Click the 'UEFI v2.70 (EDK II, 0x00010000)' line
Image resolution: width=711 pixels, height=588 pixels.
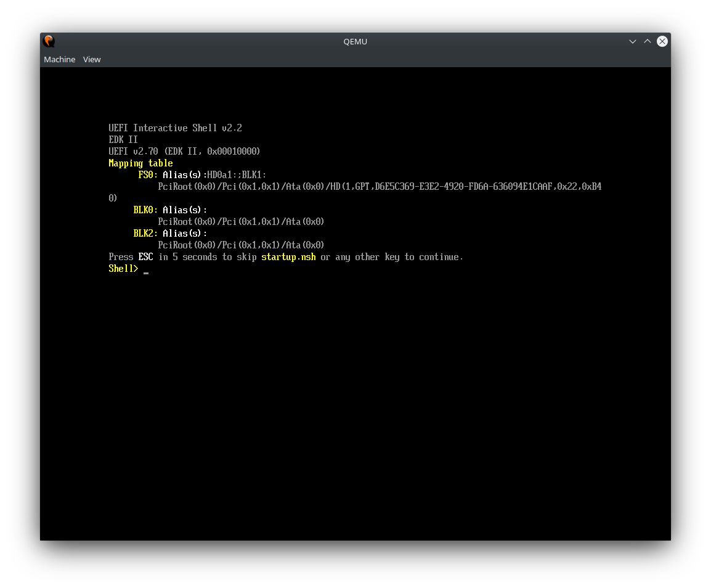click(184, 152)
